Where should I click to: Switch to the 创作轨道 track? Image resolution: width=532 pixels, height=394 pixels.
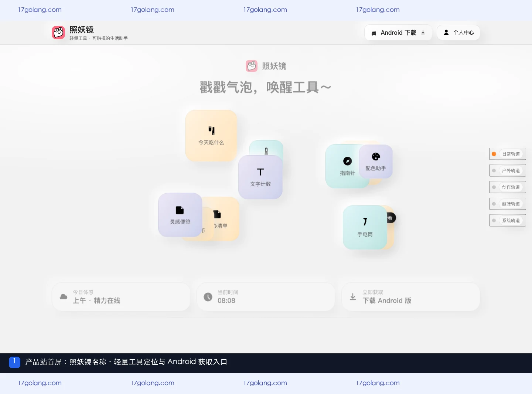pos(508,187)
